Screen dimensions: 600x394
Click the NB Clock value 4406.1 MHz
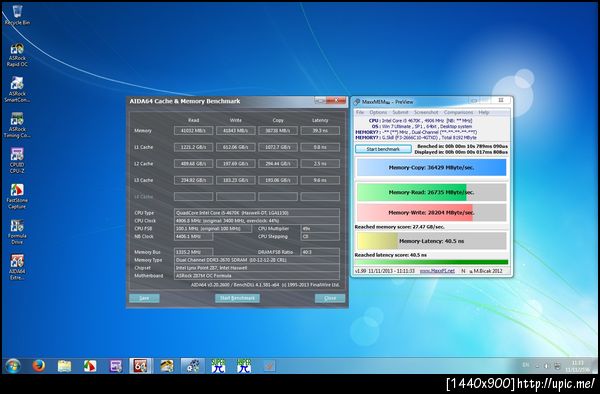pos(193,237)
